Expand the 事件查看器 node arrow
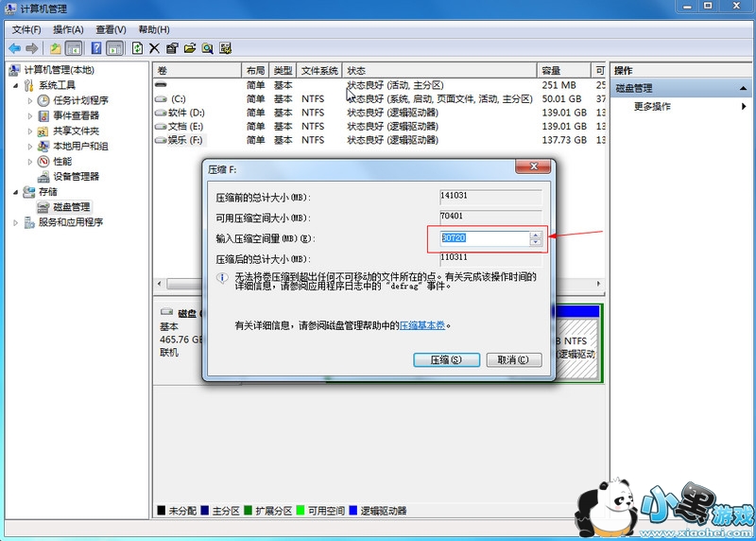Image resolution: width=756 pixels, height=541 pixels. coord(30,115)
